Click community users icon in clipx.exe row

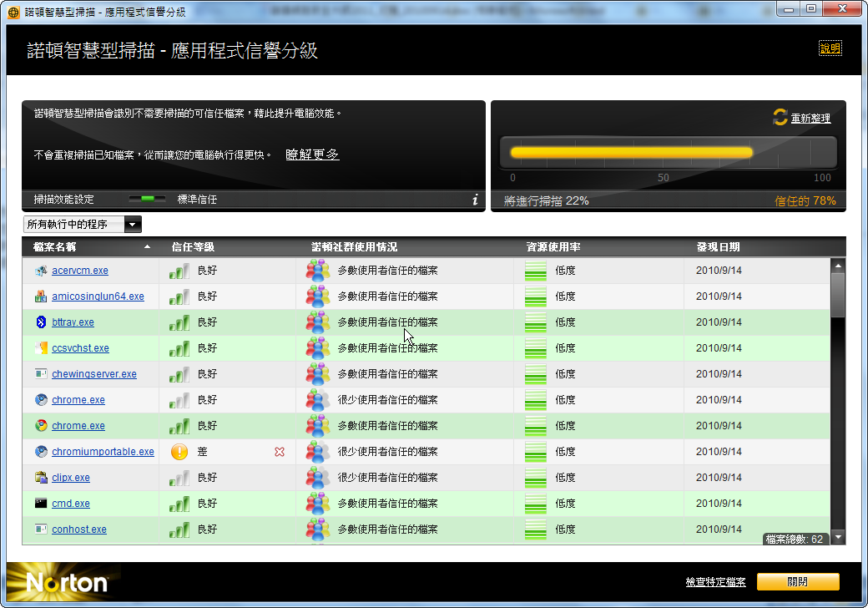coord(318,478)
